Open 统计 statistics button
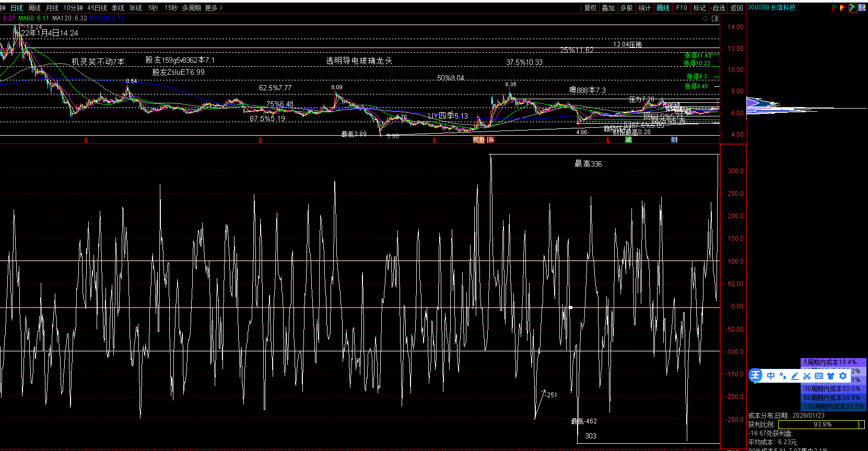This screenshot has width=868, height=451. pyautogui.click(x=645, y=8)
